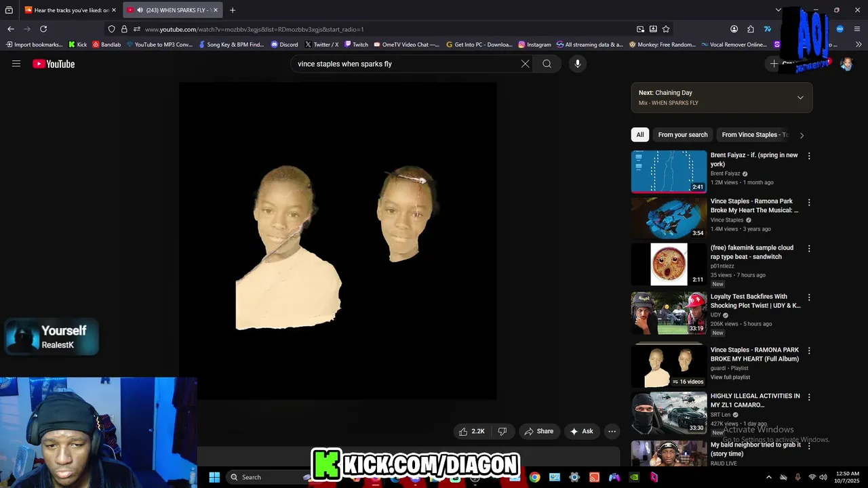Open options for ZL1 Camaro video
The height and width of the screenshot is (488, 868).
tap(808, 396)
